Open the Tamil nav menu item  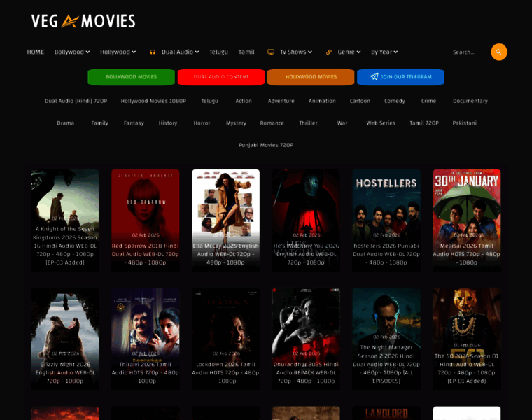click(x=246, y=52)
